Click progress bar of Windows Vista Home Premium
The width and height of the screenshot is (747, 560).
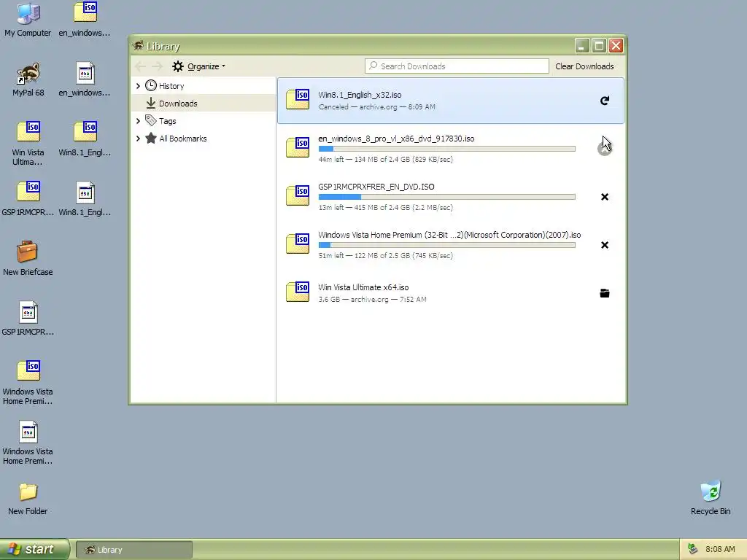tap(447, 245)
